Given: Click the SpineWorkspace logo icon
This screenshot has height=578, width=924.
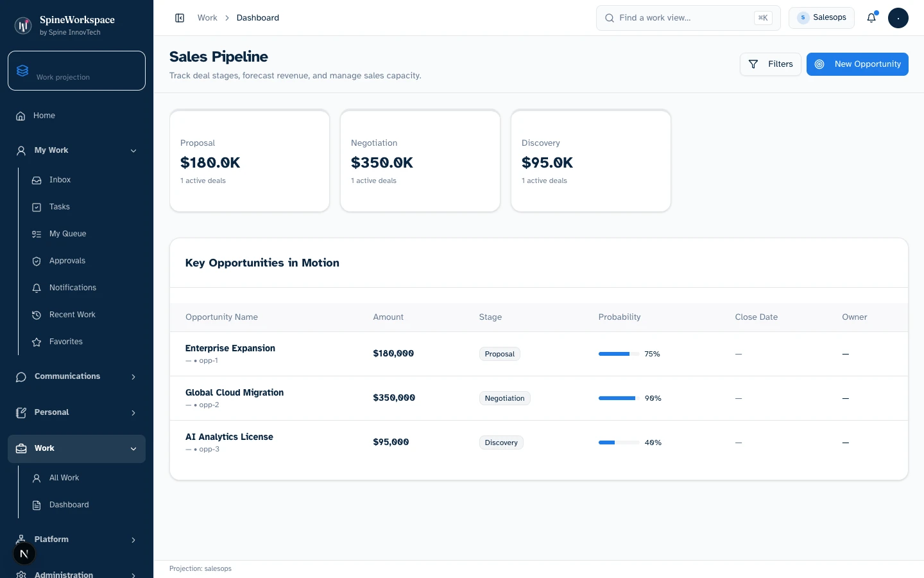Looking at the screenshot, I should coord(23,26).
